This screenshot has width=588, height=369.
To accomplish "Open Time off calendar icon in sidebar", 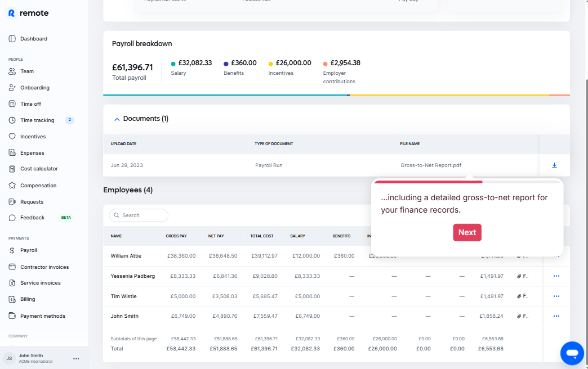I will [x=12, y=104].
